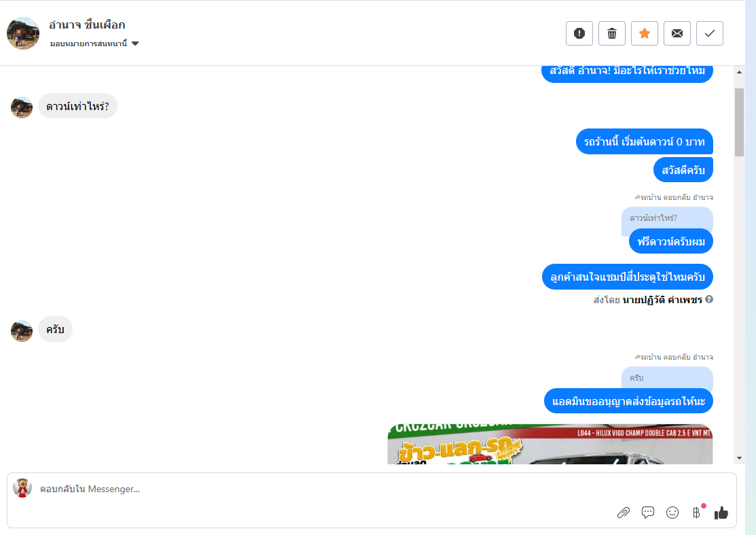Click the contact profile picture in header
This screenshot has width=756, height=535.
click(x=22, y=33)
